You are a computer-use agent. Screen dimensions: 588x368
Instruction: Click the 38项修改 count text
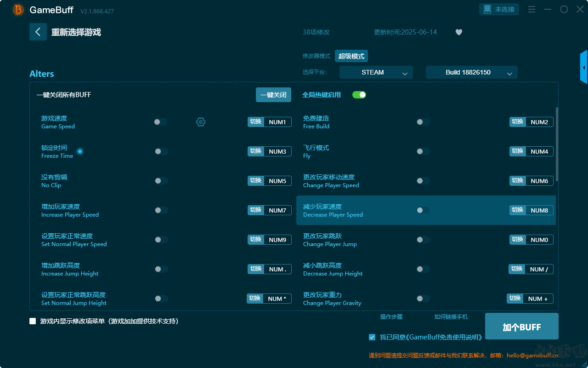point(316,32)
